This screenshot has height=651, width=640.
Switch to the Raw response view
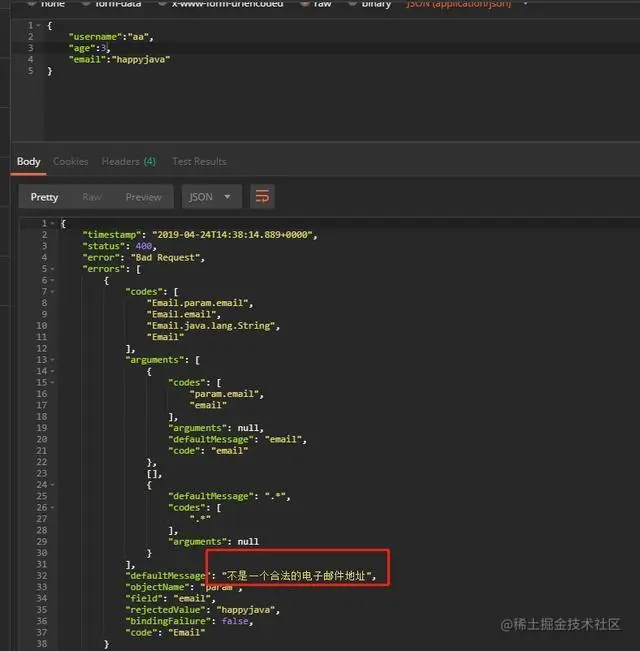(x=92, y=197)
